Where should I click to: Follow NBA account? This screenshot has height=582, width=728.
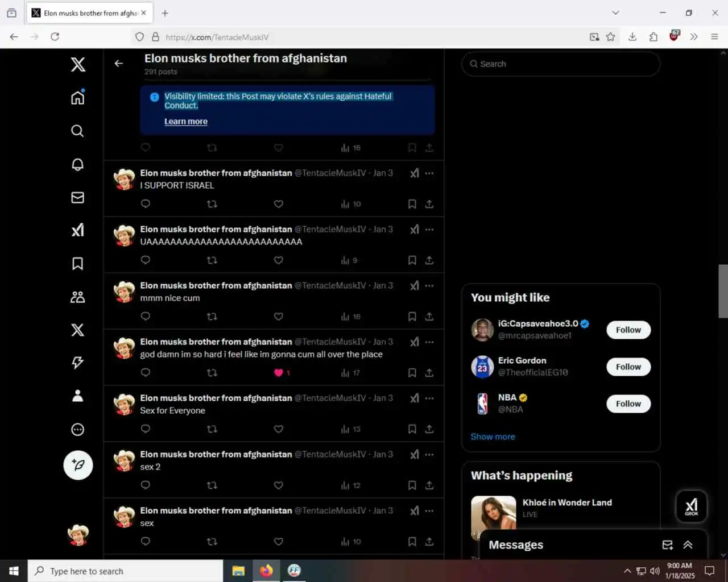628,404
